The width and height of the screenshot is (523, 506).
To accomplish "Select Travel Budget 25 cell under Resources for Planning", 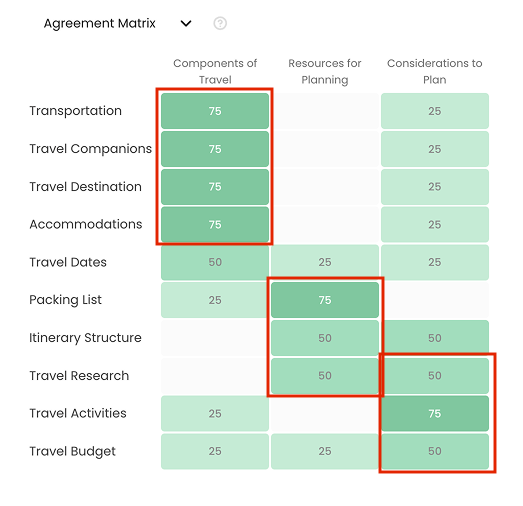I will tap(325, 451).
